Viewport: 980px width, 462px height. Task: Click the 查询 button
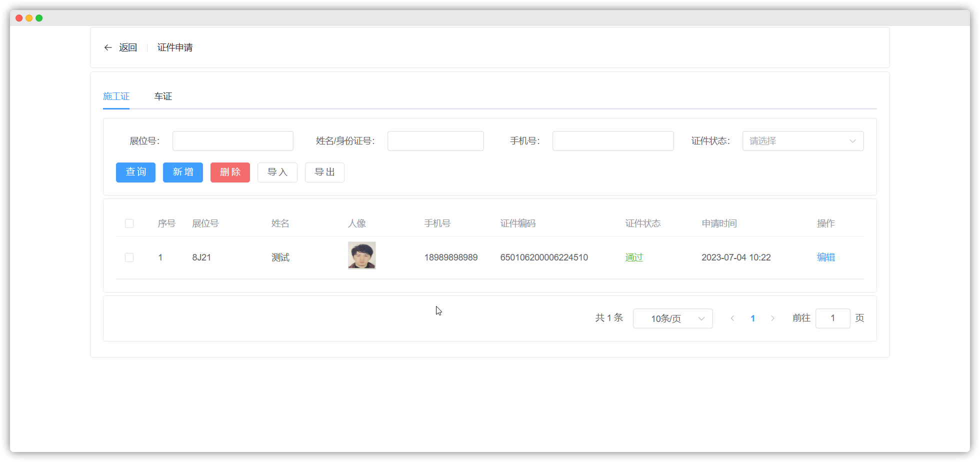(135, 172)
